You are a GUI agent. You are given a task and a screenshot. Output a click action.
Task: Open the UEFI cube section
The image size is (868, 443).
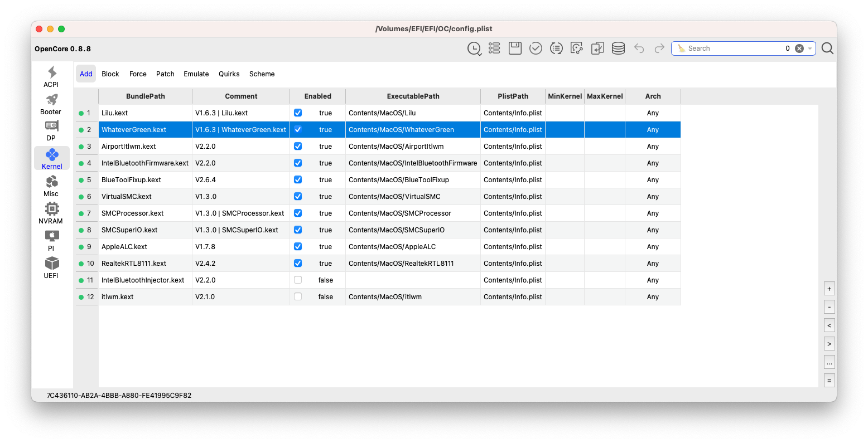pos(51,267)
